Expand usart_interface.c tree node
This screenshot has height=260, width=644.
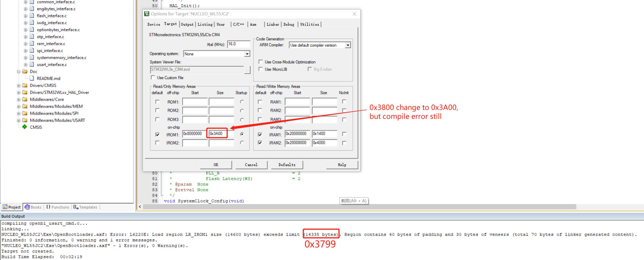point(26,65)
